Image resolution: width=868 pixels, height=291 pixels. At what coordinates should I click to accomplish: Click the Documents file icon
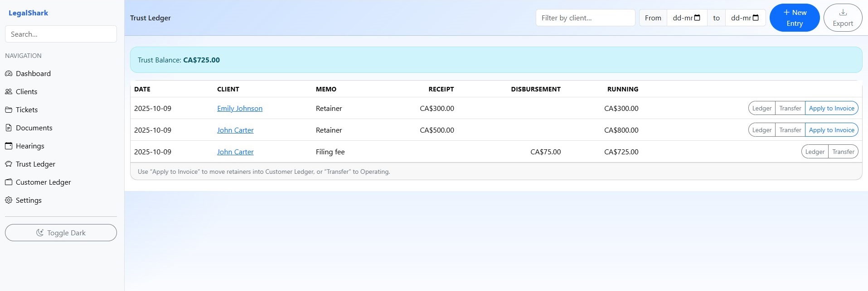[x=9, y=128]
